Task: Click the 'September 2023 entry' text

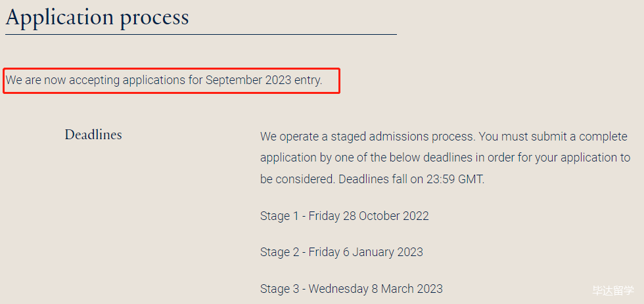Action: coord(264,81)
